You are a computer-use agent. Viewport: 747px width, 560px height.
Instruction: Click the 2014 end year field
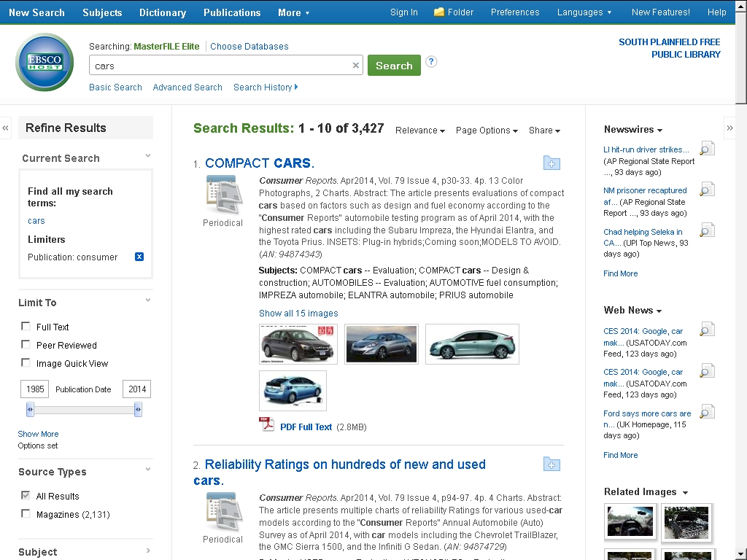[x=136, y=389]
